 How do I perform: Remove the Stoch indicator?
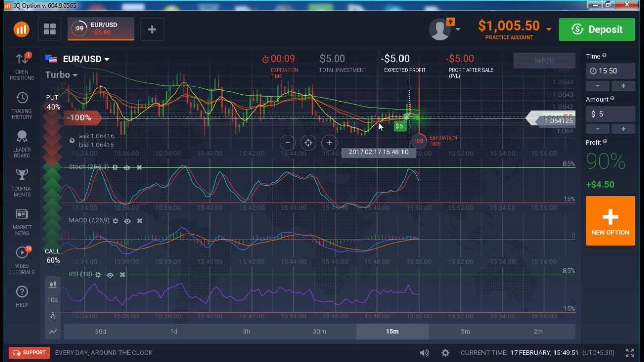click(x=139, y=167)
